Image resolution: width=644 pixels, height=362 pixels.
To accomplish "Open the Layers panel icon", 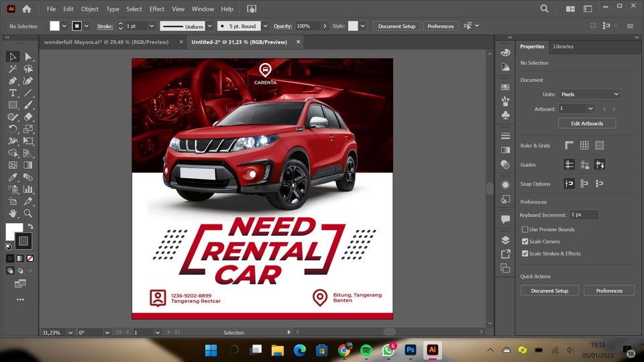I will click(x=505, y=240).
